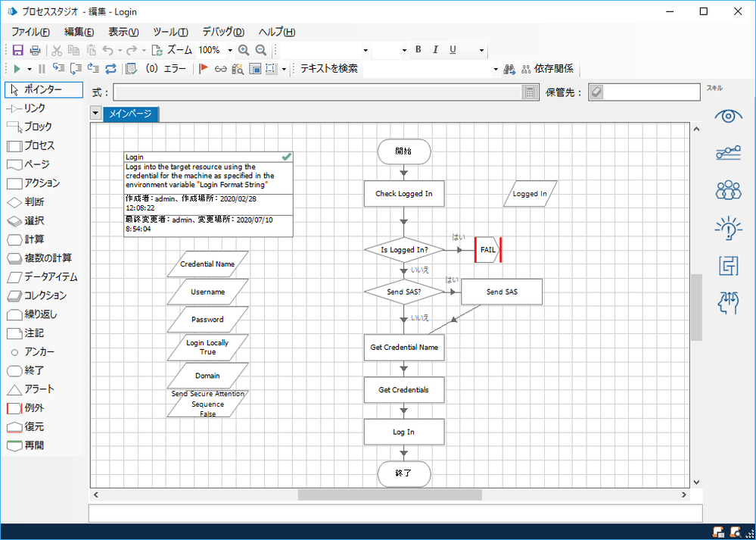Click the Step Into debug icon

coord(58,69)
